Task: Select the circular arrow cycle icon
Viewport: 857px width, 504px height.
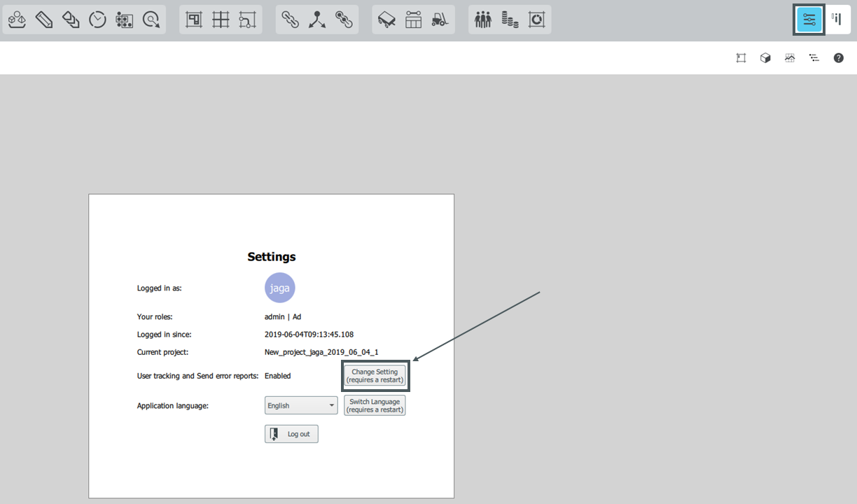Action: pyautogui.click(x=151, y=20)
